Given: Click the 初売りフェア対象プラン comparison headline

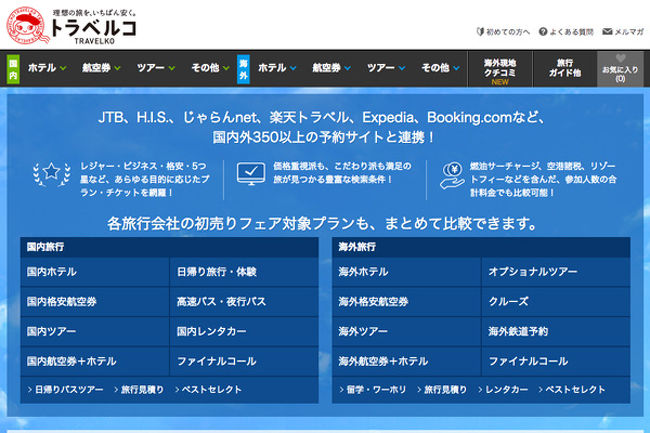Looking at the screenshot, I should [322, 224].
